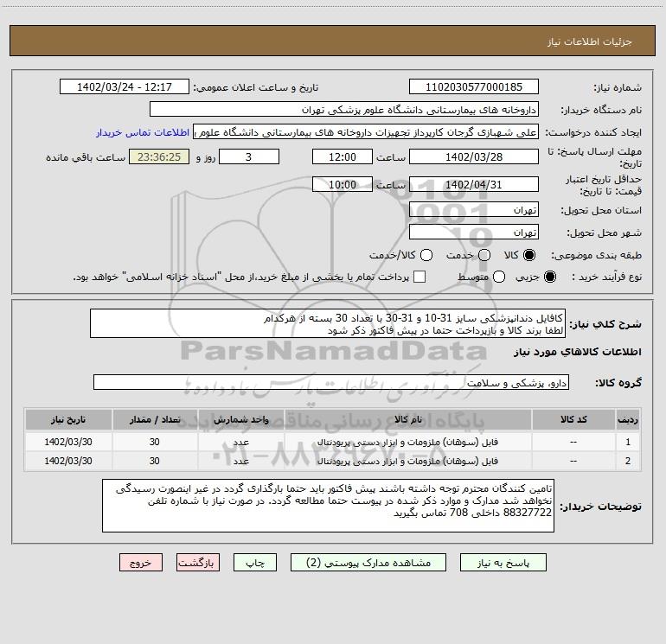Click the buyer notes text area
The image size is (666, 644).
328,506
